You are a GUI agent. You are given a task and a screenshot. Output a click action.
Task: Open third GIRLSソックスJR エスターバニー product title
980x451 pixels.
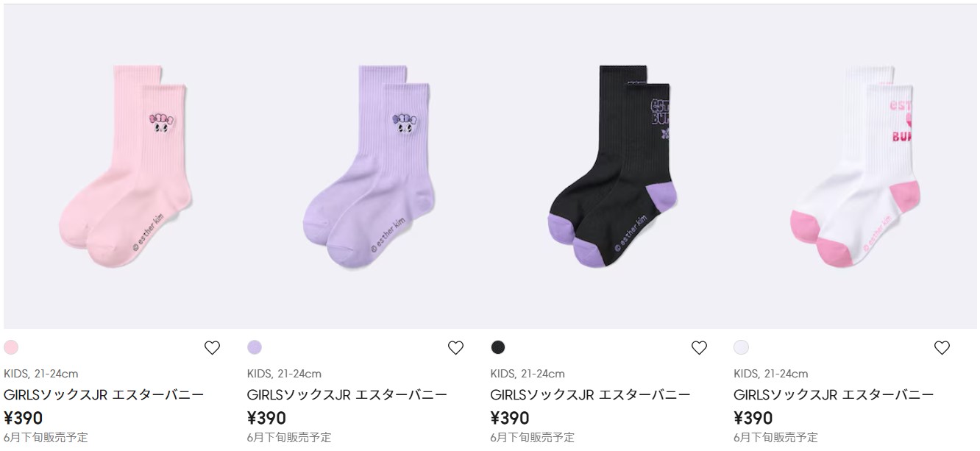coord(591,394)
